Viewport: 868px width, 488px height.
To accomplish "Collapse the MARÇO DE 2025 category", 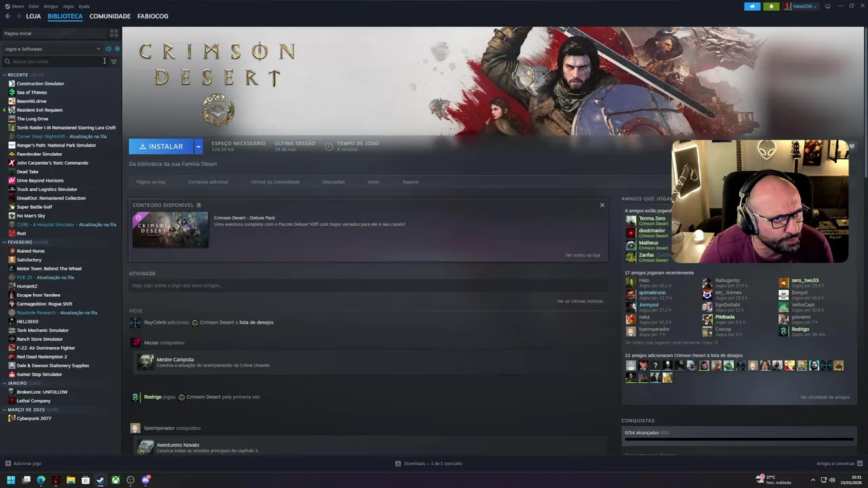I will coord(4,409).
